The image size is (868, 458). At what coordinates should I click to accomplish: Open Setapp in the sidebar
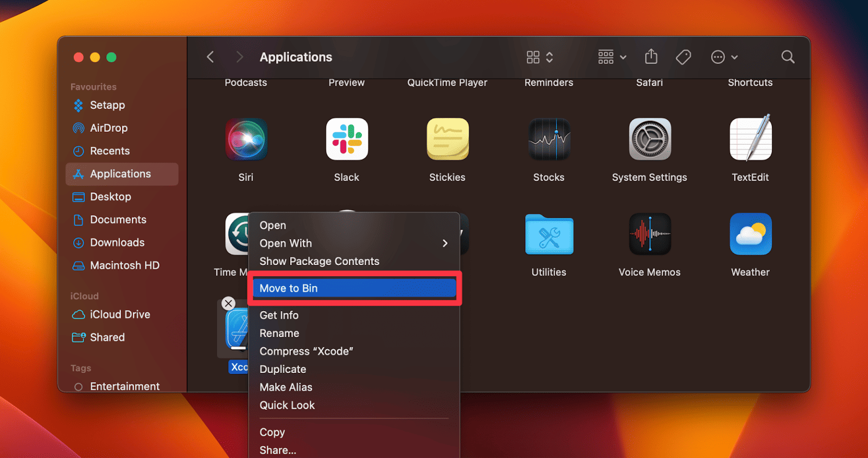(x=122, y=105)
